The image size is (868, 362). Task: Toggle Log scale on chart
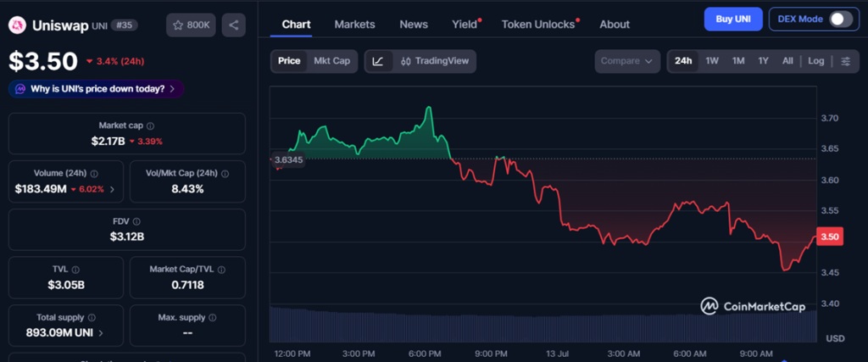tap(816, 61)
